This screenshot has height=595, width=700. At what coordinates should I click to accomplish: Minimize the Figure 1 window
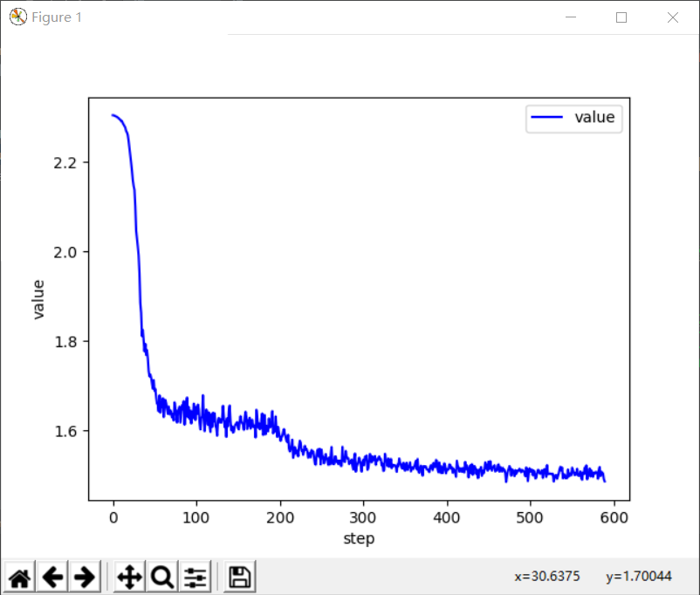point(571,17)
